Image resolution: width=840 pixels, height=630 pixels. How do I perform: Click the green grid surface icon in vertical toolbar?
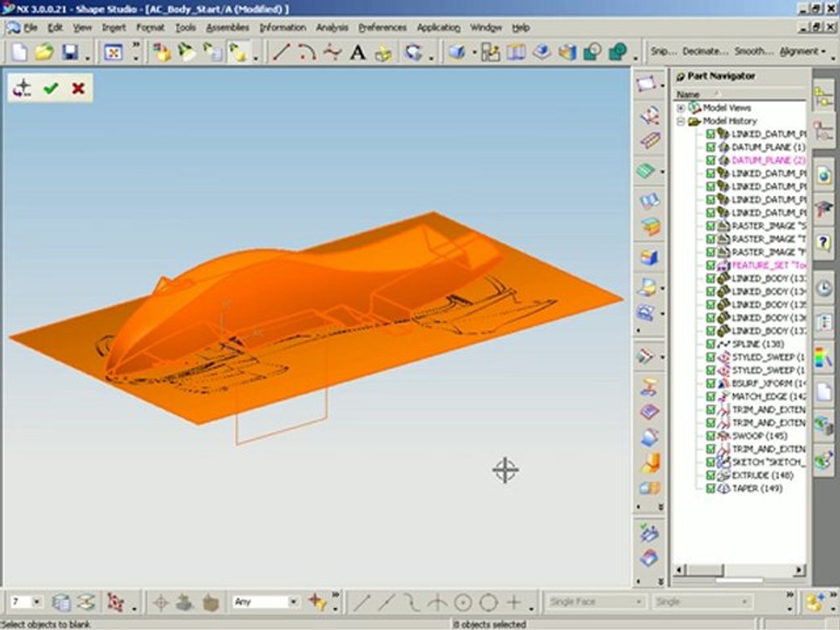pos(647,171)
